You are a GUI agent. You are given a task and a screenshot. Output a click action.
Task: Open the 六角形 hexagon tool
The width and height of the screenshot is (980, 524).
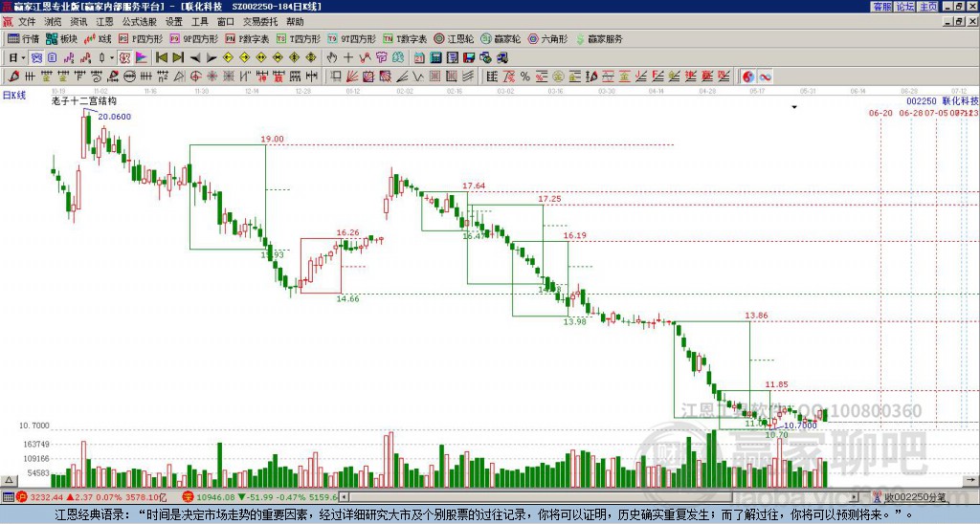(547, 38)
